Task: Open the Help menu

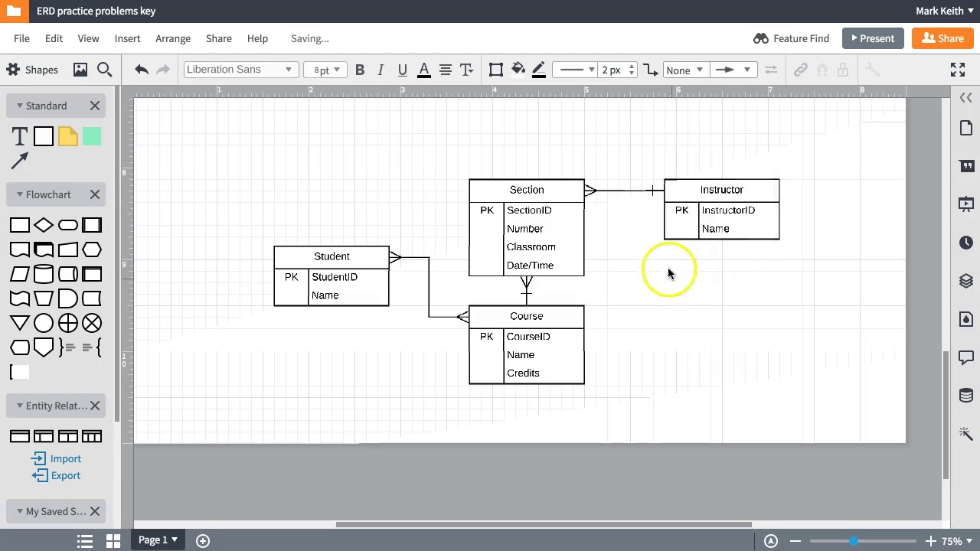Action: [x=257, y=38]
